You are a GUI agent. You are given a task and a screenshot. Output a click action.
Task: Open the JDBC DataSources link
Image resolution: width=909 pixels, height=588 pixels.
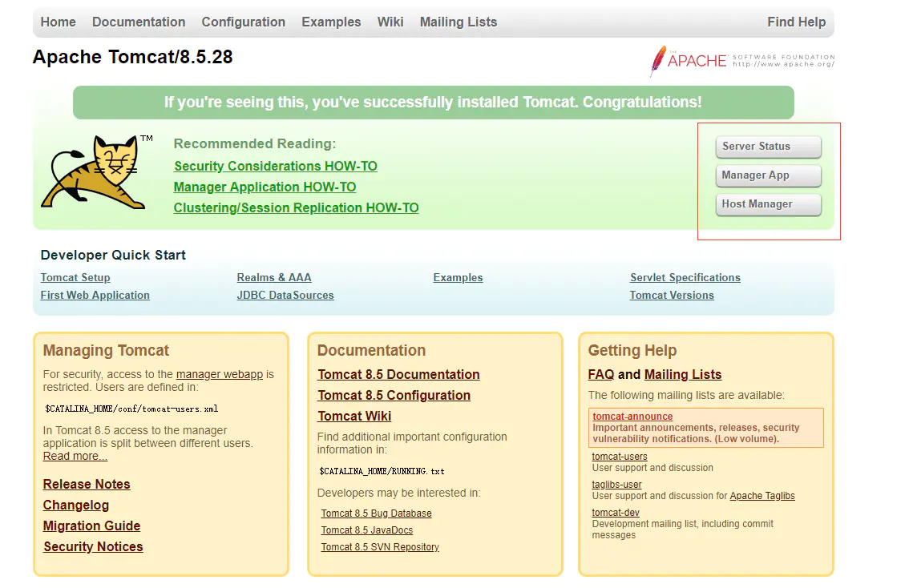tap(285, 295)
